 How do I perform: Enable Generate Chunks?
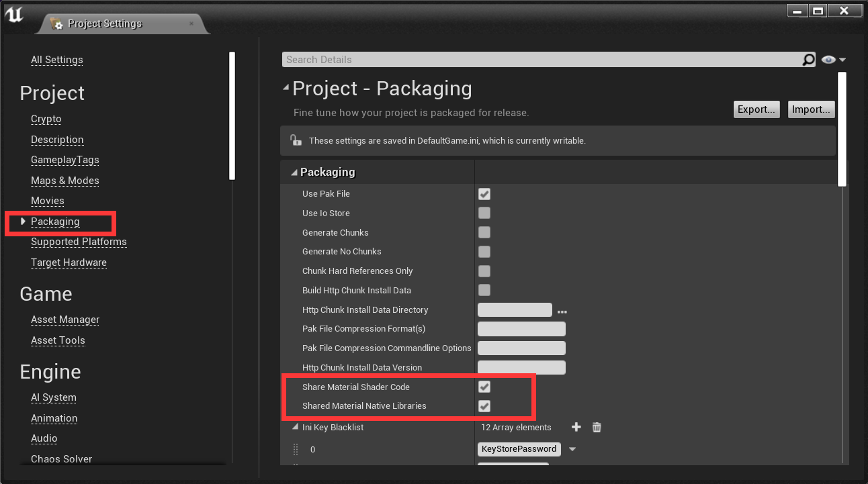484,232
